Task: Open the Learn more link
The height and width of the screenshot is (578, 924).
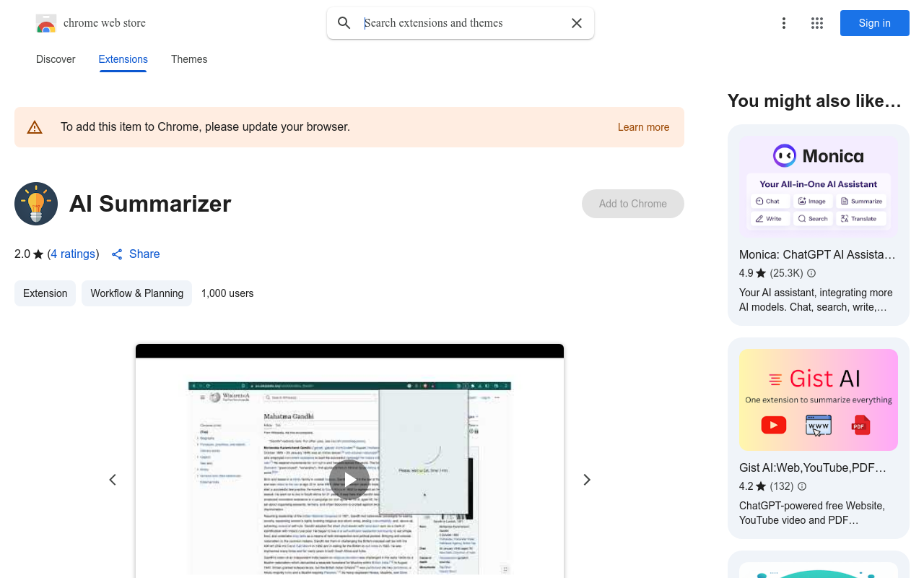Action: coord(643,127)
